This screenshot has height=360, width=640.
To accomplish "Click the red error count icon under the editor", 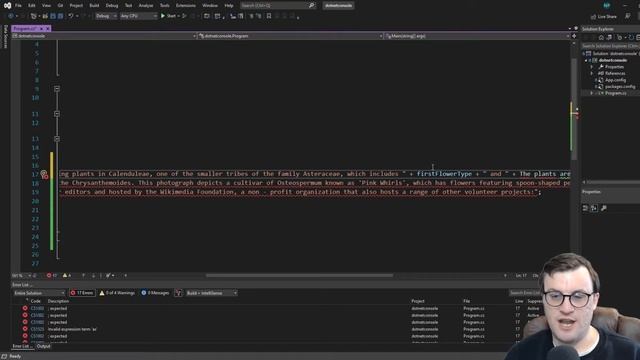I will click(49, 276).
